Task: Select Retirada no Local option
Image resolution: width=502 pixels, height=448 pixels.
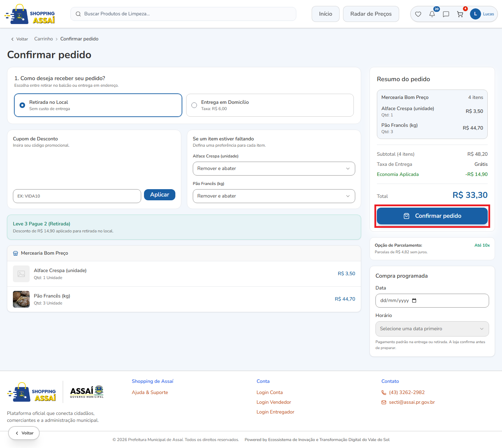Action: tap(98, 105)
